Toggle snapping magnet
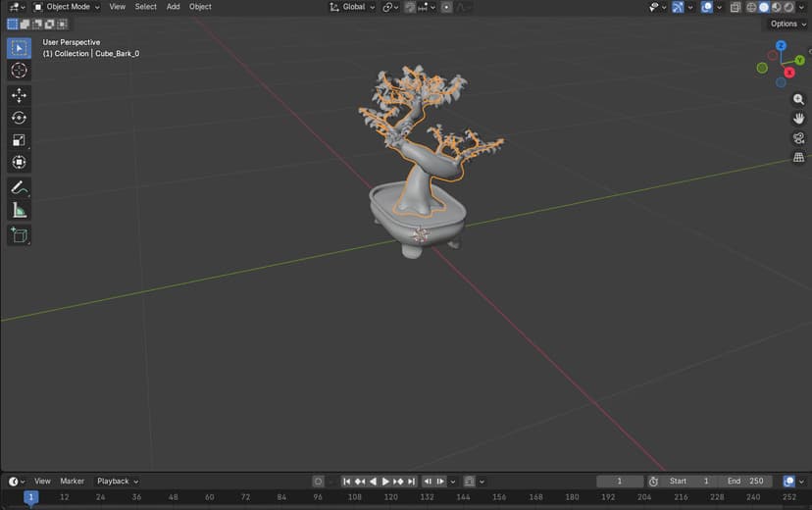Image resolution: width=812 pixels, height=510 pixels. click(x=410, y=7)
